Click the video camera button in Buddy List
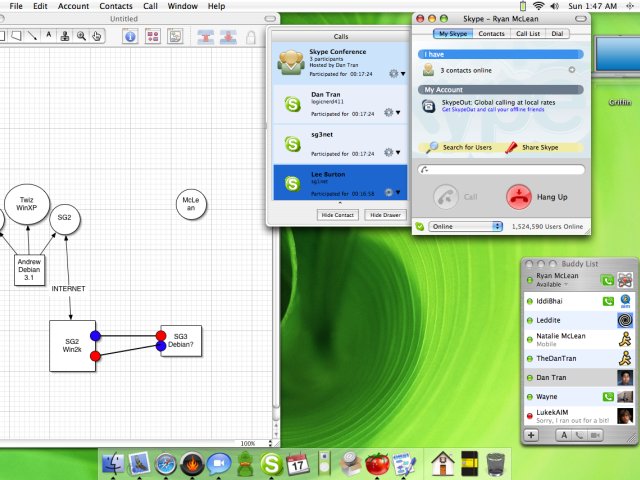 point(595,436)
